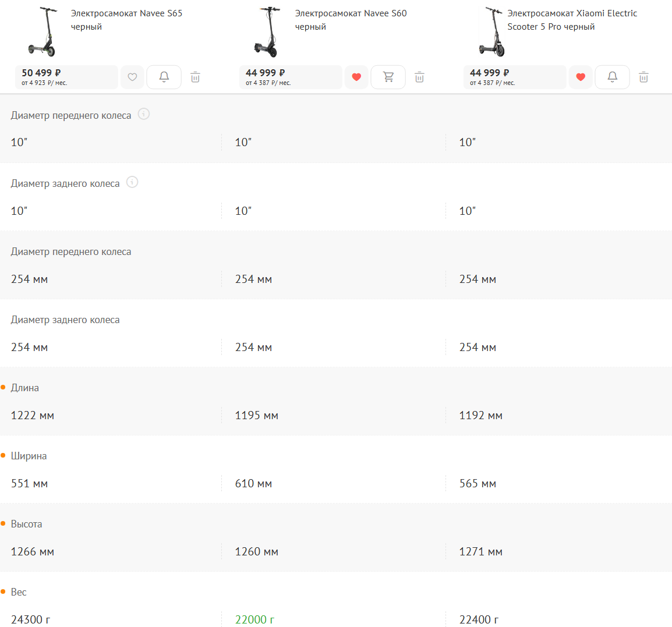Click the notify bell for Xiaomi scooter
Screen dimensions: 672x627
[613, 77]
